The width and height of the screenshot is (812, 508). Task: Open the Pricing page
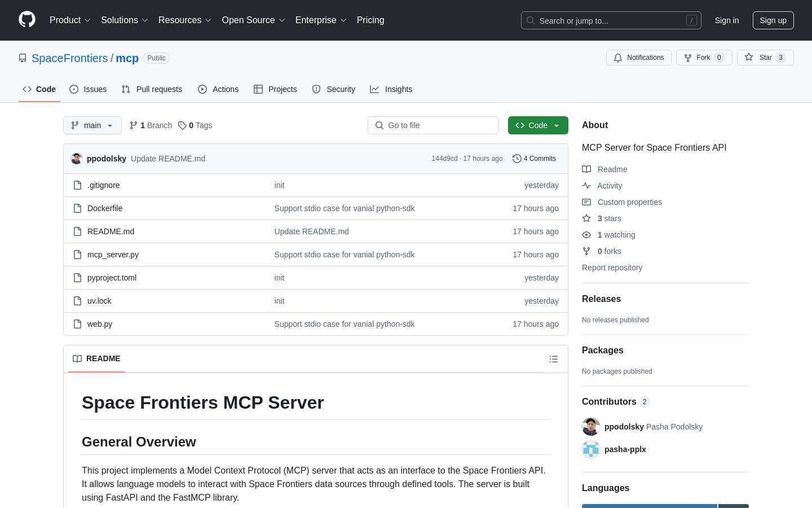370,20
